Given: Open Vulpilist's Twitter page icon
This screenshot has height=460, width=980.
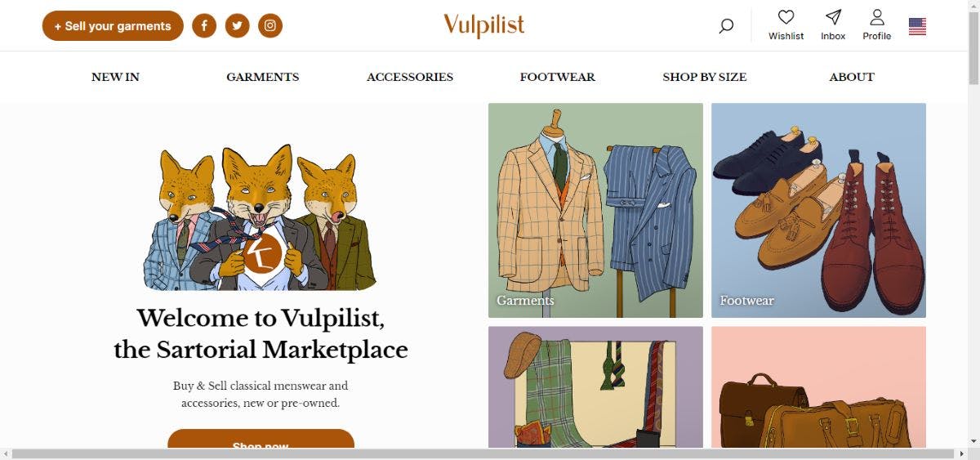Looking at the screenshot, I should [x=237, y=26].
